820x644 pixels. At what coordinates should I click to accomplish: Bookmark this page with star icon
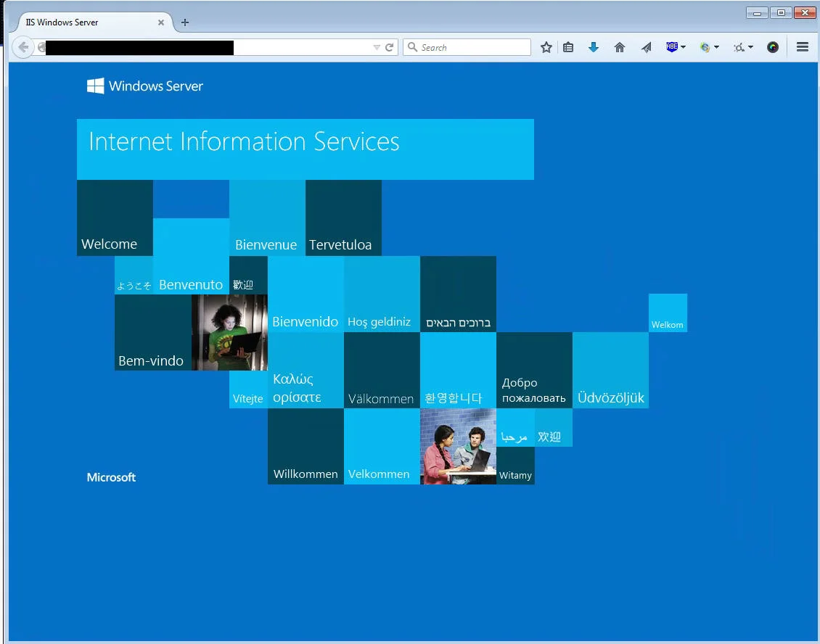click(x=546, y=47)
